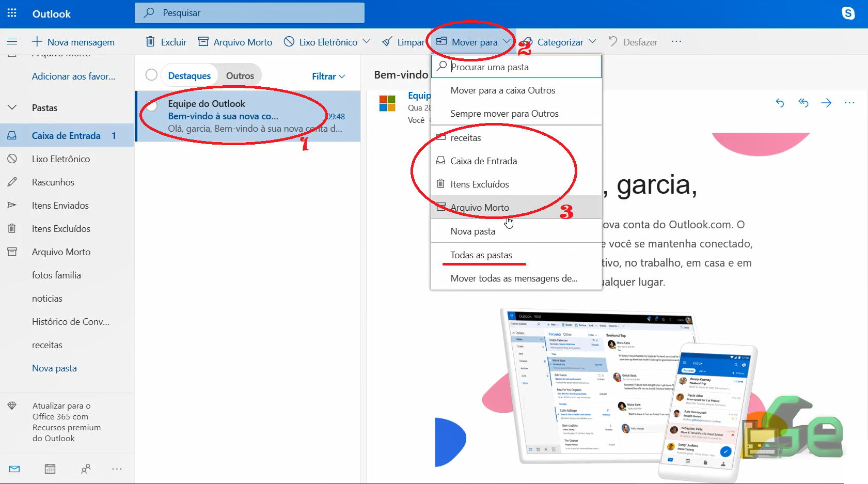Image resolution: width=868 pixels, height=484 pixels.
Task: Click Nova pasta link in sidebar
Action: click(54, 368)
